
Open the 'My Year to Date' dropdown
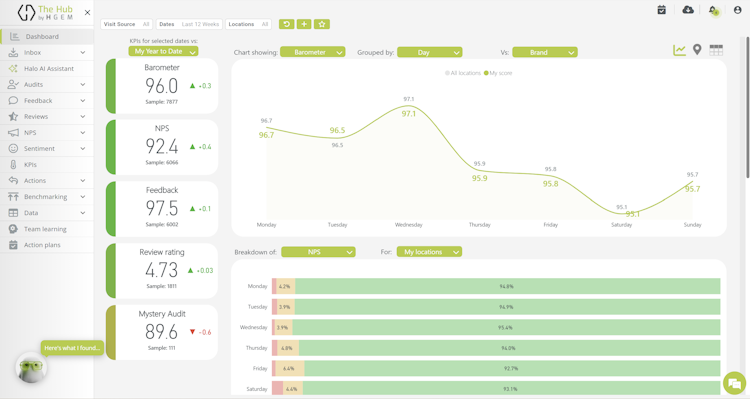[163, 51]
